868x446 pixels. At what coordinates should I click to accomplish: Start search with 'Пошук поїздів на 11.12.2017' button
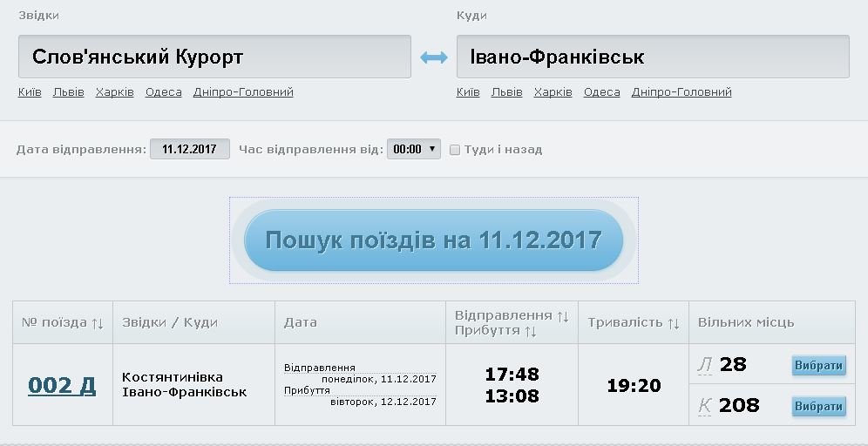pos(433,240)
